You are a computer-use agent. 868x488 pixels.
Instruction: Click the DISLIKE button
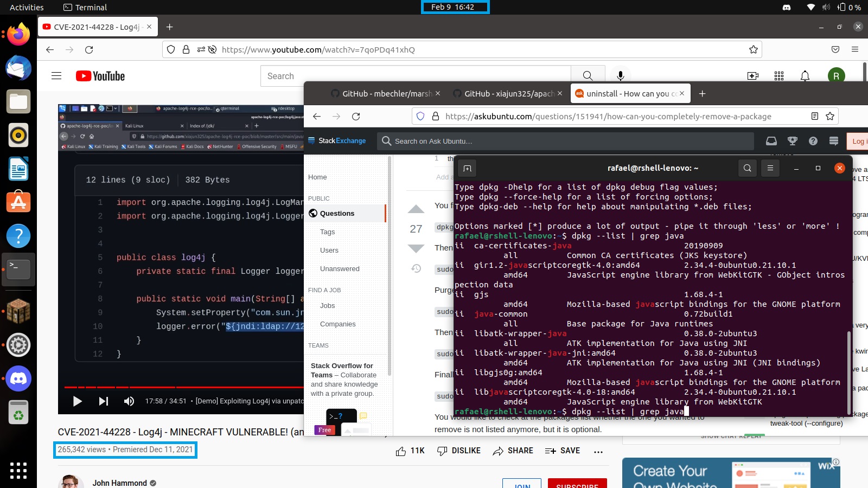[x=459, y=451]
